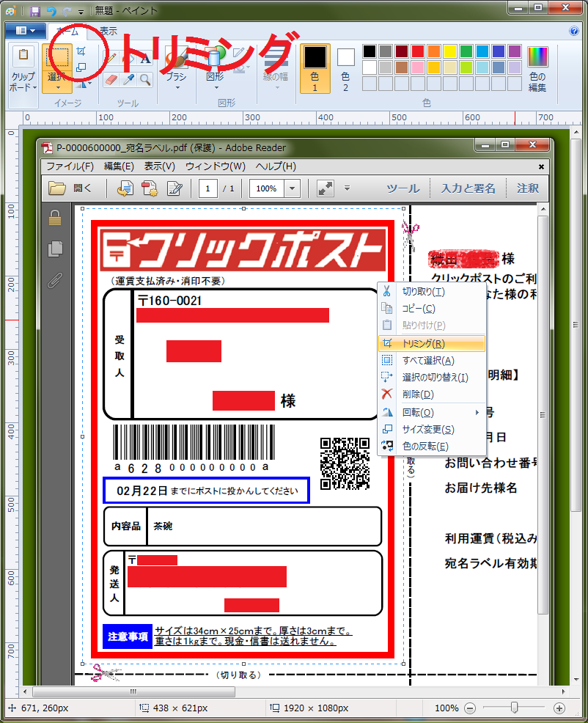
Task: Pick the black color swatch
Action: (x=370, y=51)
